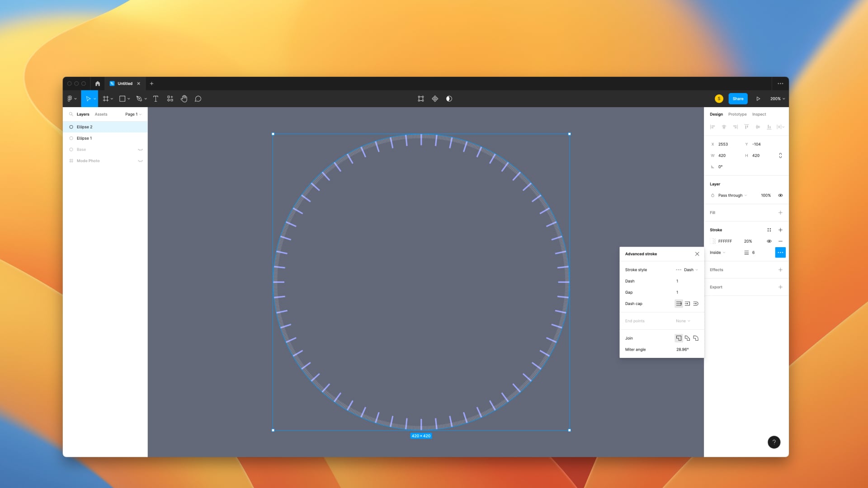The width and height of the screenshot is (868, 488).
Task: Switch to the Prototype tab
Action: click(737, 114)
